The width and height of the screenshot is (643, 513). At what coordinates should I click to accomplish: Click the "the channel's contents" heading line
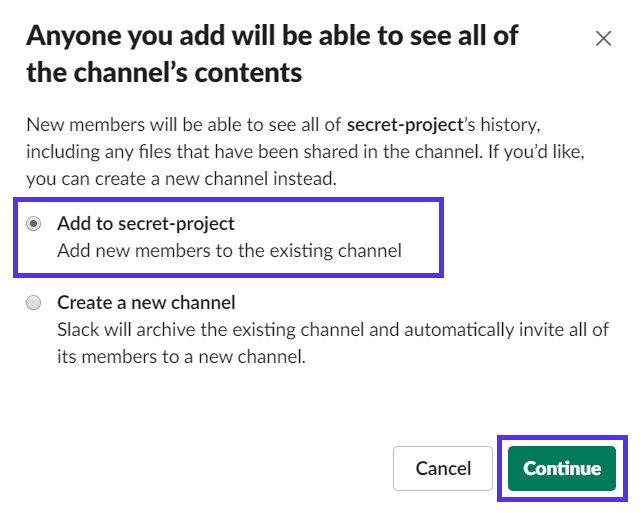click(164, 73)
